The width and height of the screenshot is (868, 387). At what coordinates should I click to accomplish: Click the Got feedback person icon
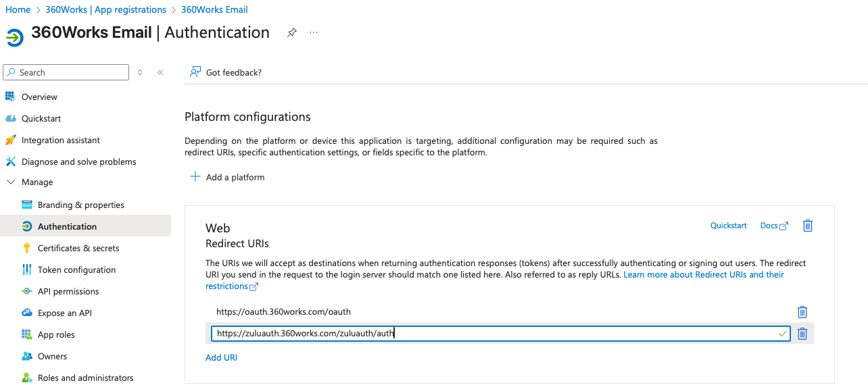(195, 72)
